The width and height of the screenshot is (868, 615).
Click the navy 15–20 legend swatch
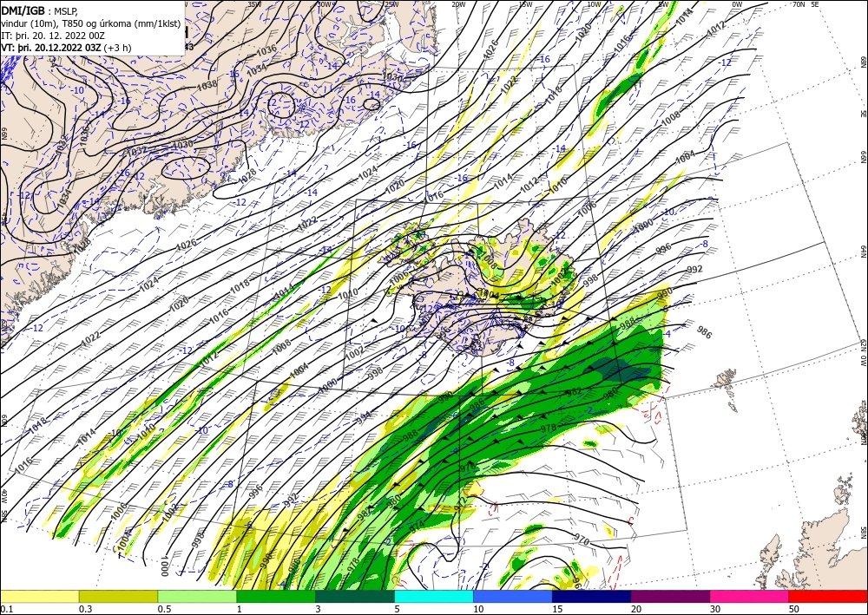click(x=591, y=596)
